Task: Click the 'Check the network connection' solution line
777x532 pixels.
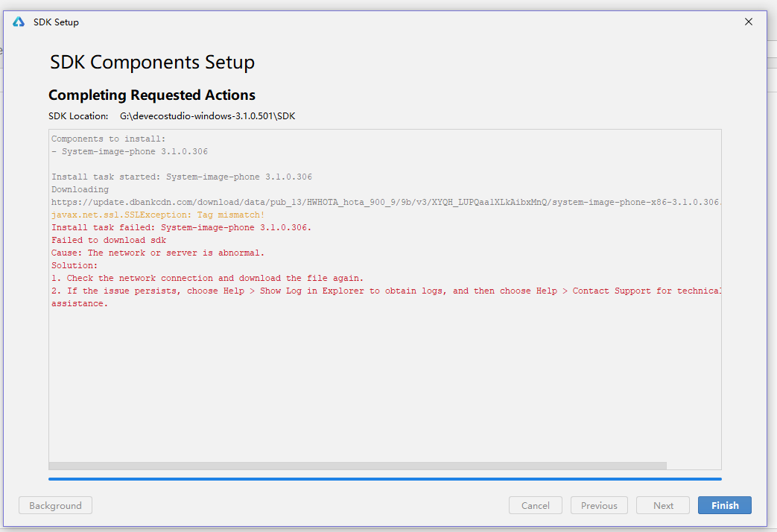Action: pyautogui.click(x=208, y=278)
